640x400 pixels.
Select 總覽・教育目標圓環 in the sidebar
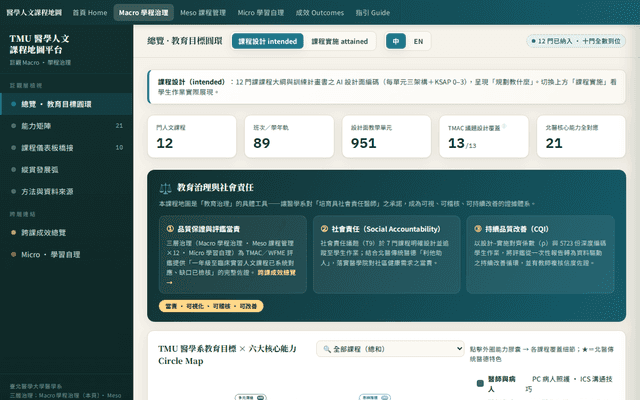click(66, 104)
